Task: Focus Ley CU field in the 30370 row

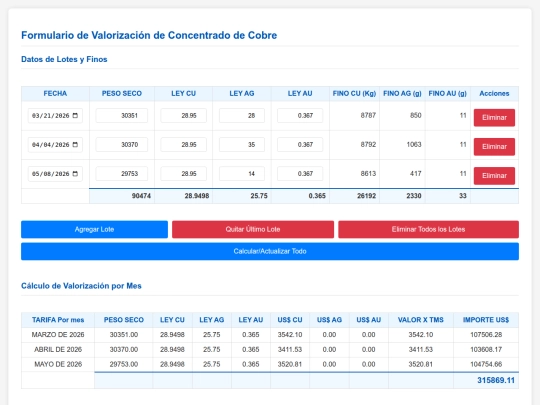Action: click(184, 145)
